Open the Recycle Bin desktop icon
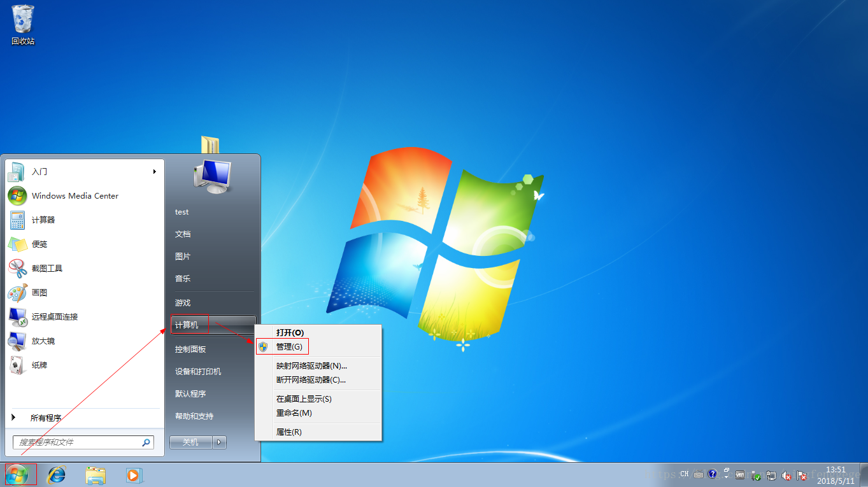The image size is (868, 487). (x=23, y=25)
